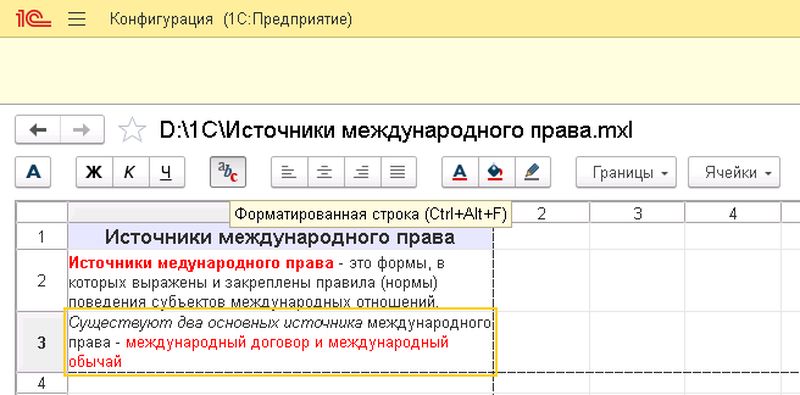Image resolution: width=800 pixels, height=395 pixels.
Task: Select row header 3
Action: (x=41, y=342)
